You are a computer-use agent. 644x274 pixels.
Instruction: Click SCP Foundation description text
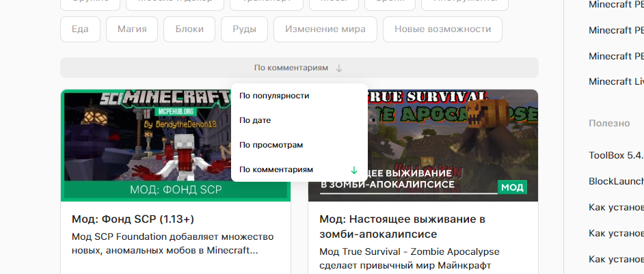(172, 244)
